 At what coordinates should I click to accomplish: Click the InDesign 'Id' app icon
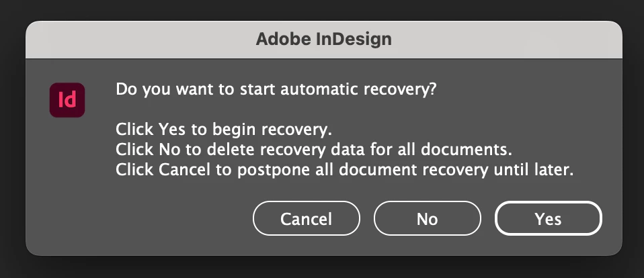pyautogui.click(x=67, y=100)
